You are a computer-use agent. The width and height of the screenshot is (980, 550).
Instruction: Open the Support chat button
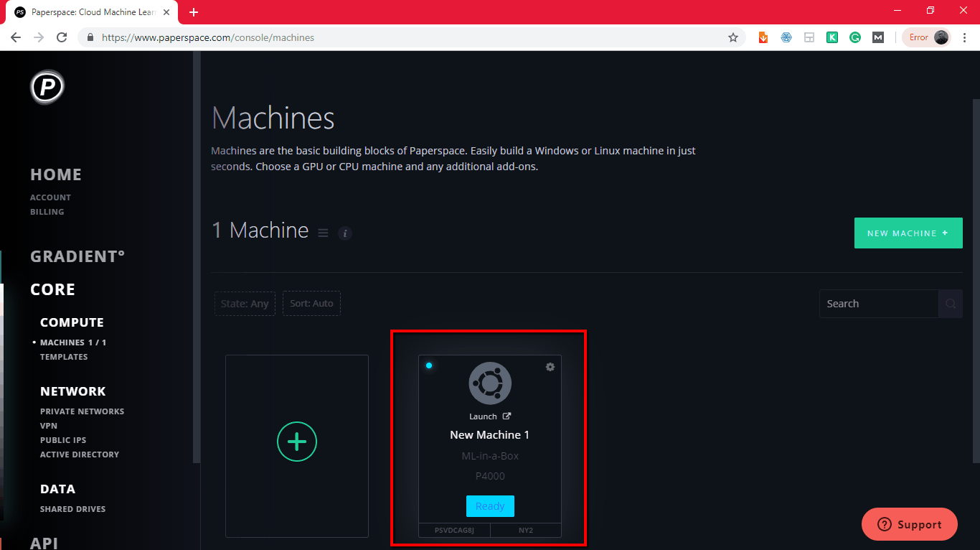point(910,524)
